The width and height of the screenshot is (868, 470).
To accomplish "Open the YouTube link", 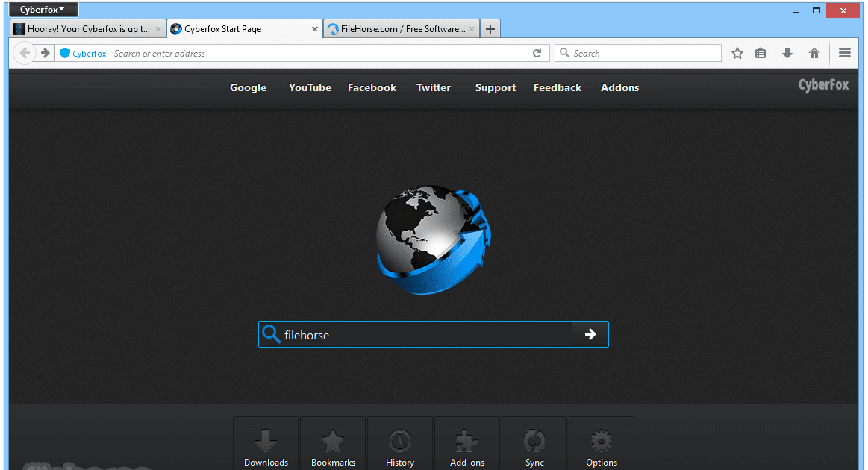I will [310, 87].
